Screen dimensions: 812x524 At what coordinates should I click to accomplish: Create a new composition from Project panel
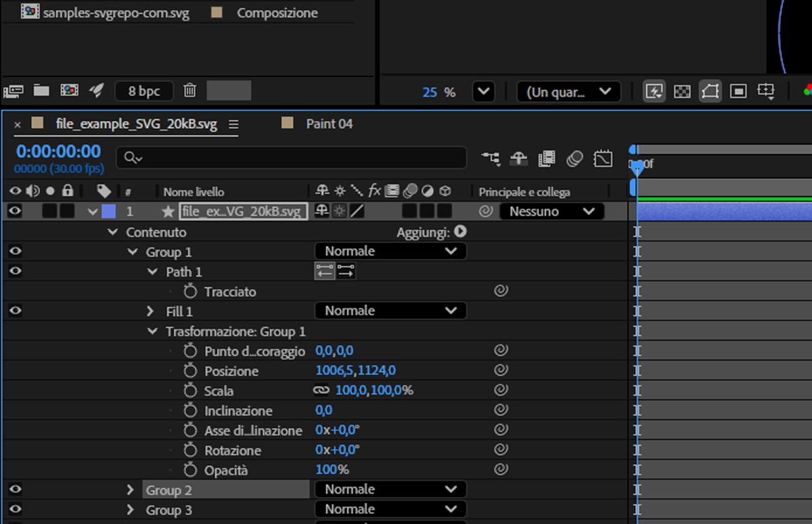(x=69, y=91)
